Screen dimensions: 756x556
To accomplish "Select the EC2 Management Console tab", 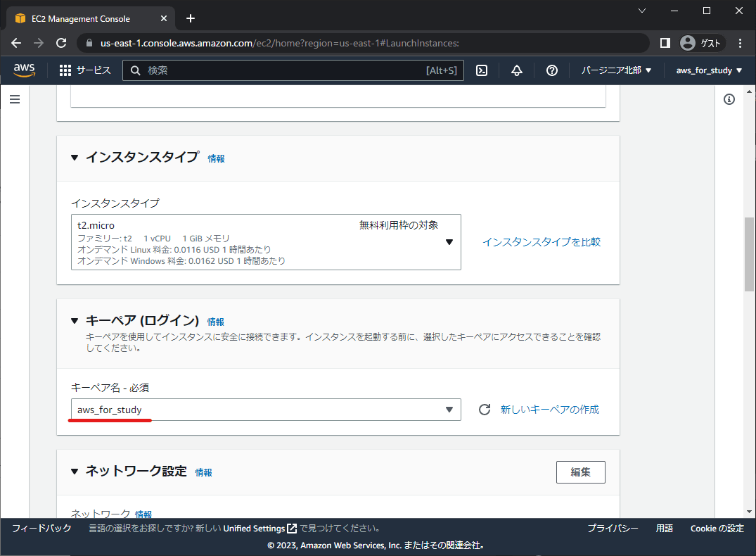I will coord(91,18).
